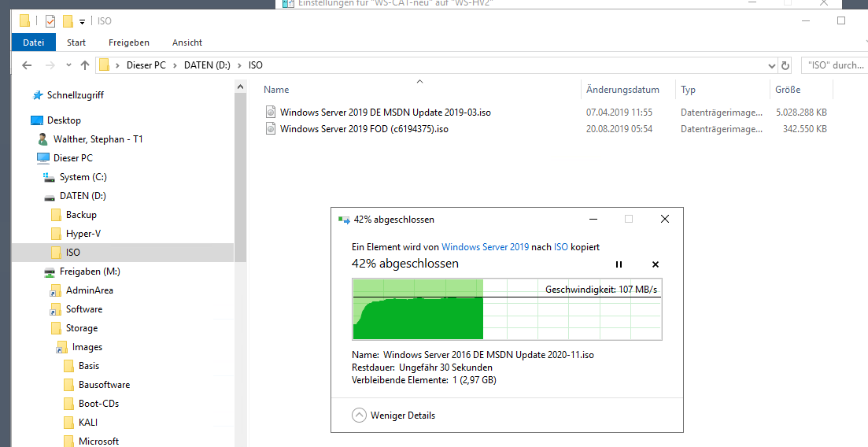Select Windows Server 2019 DE MSDN Update 2019-03.iso
The image size is (868, 447).
click(386, 113)
